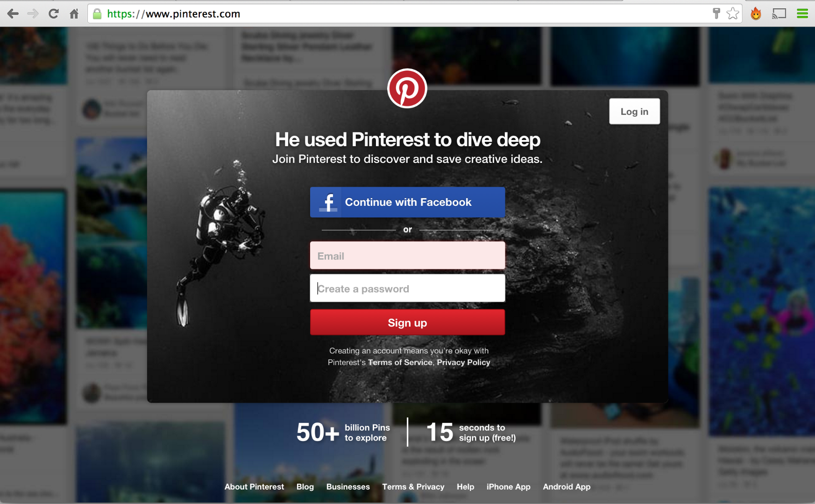
Task: Focus the Create a password field
Action: [x=407, y=288]
